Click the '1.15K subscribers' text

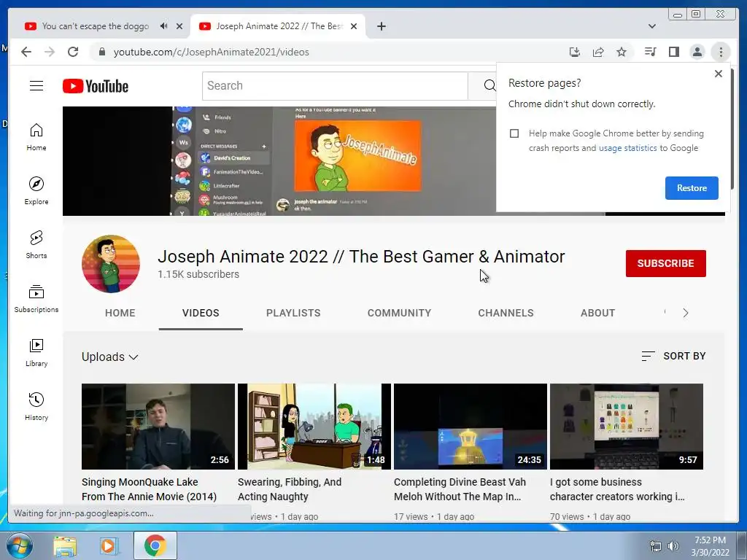pyautogui.click(x=198, y=274)
